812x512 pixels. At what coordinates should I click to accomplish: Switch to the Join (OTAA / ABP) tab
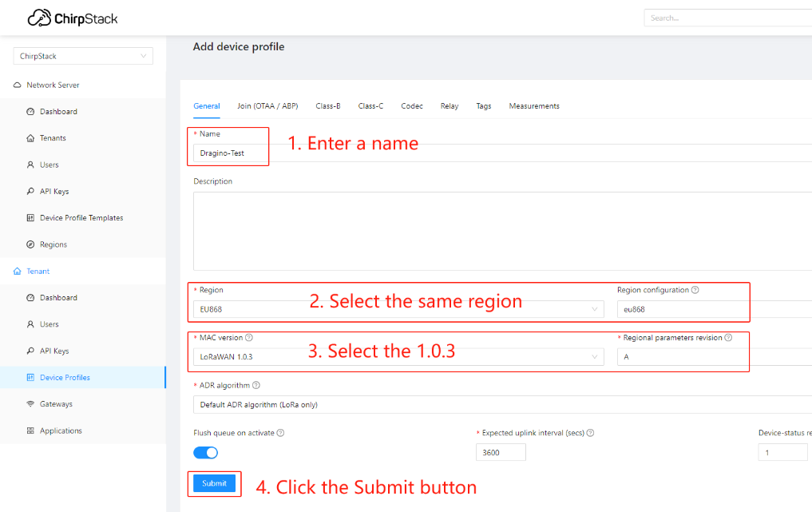[267, 105]
